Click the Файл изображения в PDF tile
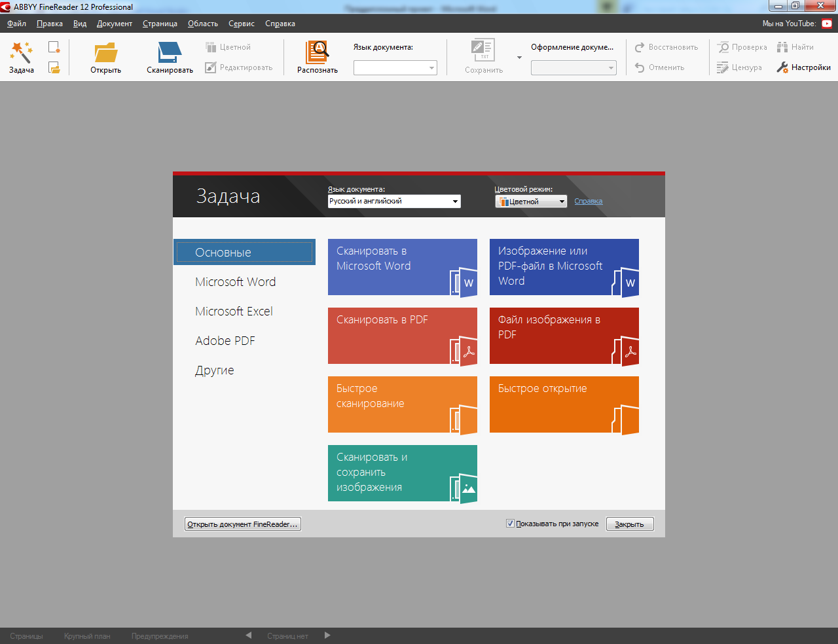 point(564,336)
